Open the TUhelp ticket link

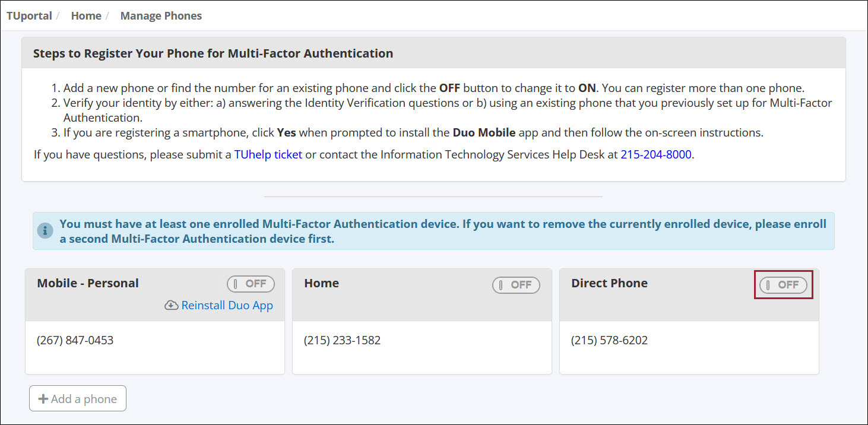[x=268, y=155]
